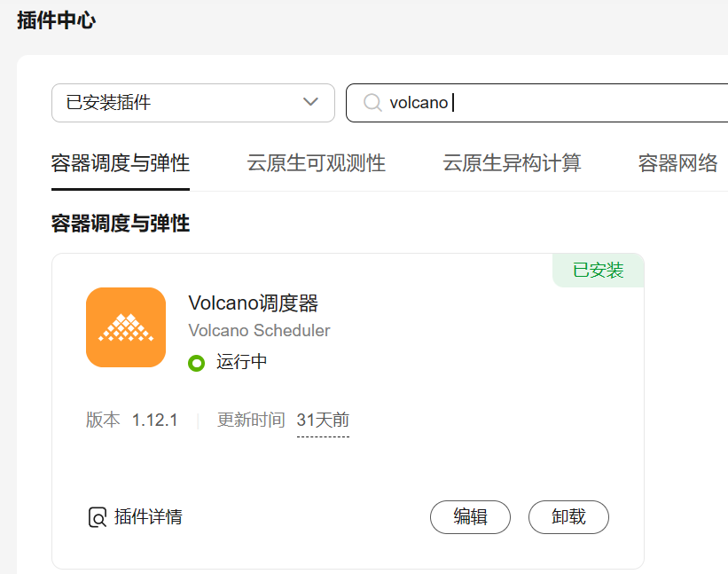This screenshot has width=728, height=574.
Task: Click the 31天前 update time
Action: point(323,421)
